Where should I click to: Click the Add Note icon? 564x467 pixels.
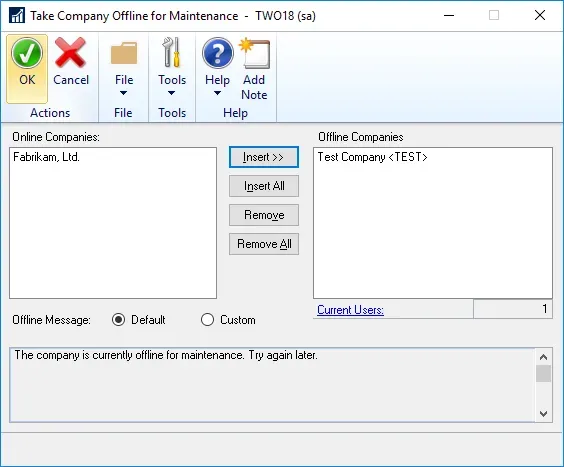pyautogui.click(x=254, y=53)
